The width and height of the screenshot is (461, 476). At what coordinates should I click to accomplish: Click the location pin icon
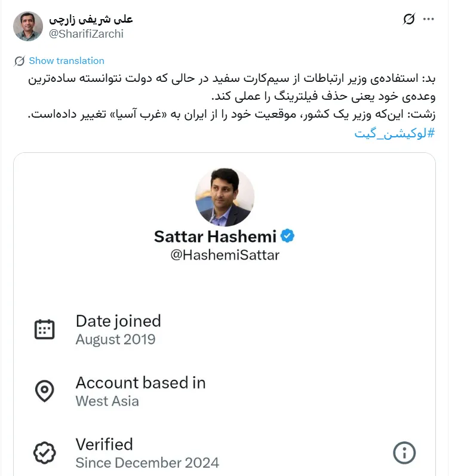coord(45,391)
